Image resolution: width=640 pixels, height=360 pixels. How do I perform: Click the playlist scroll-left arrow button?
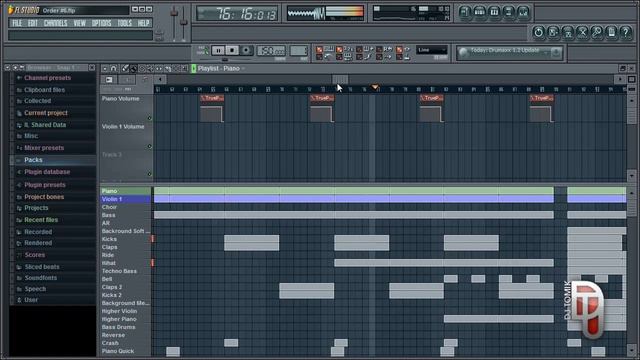160,80
